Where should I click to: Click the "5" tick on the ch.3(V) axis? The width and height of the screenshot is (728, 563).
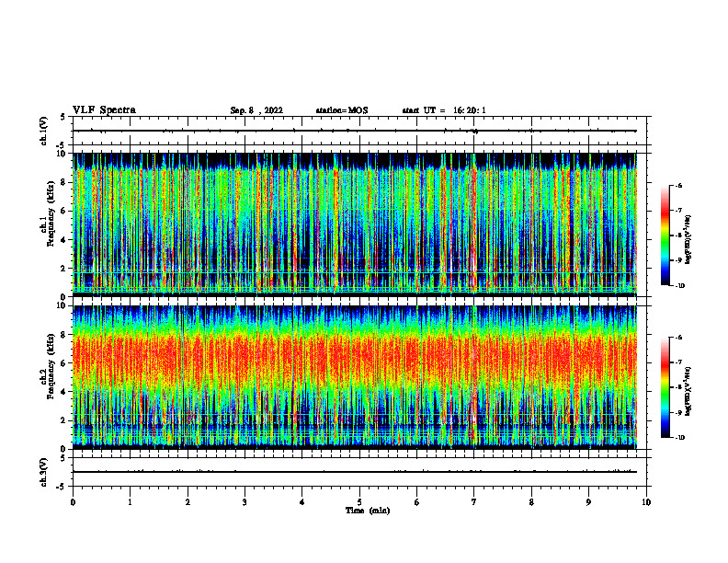[63, 458]
